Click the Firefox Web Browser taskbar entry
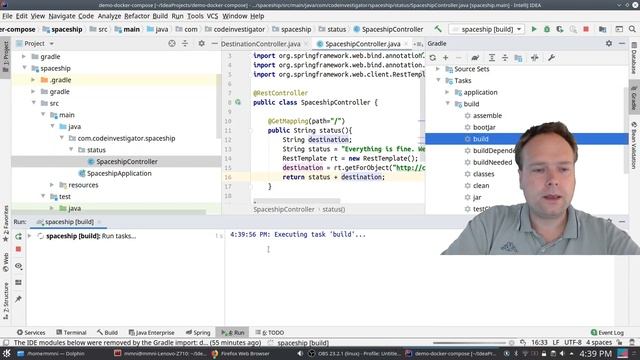640x360 pixels. (x=241, y=354)
